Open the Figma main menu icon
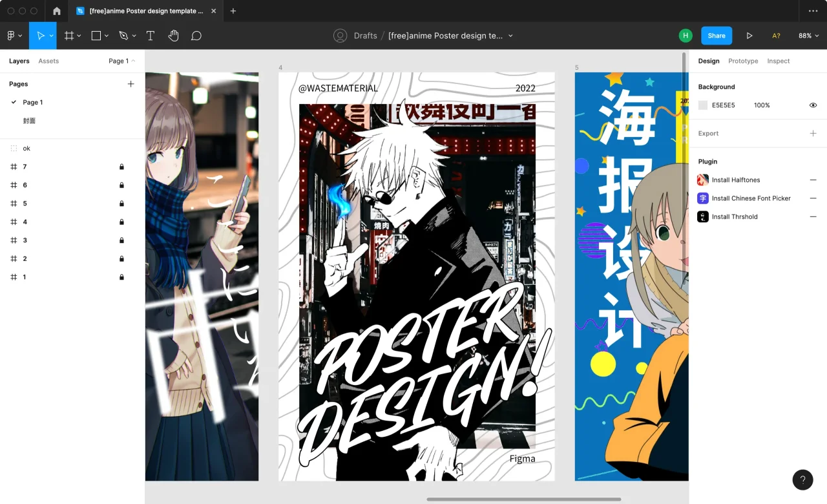This screenshot has width=827, height=504. pos(11,36)
